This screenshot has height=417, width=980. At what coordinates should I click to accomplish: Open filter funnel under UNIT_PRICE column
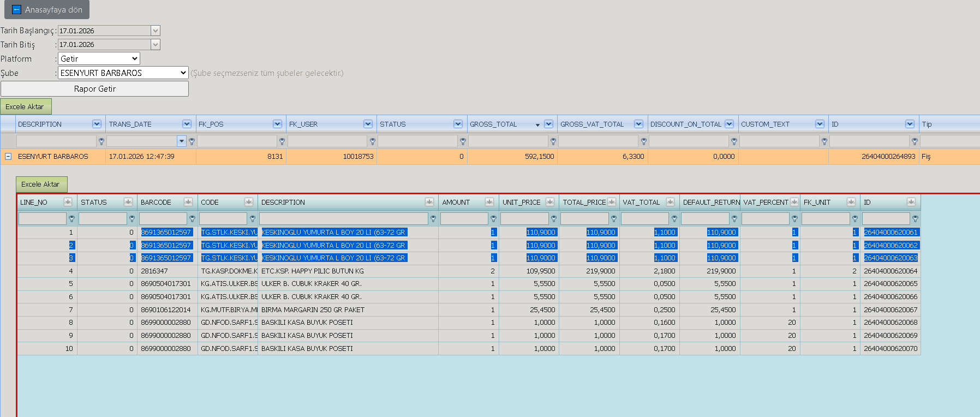pyautogui.click(x=554, y=219)
